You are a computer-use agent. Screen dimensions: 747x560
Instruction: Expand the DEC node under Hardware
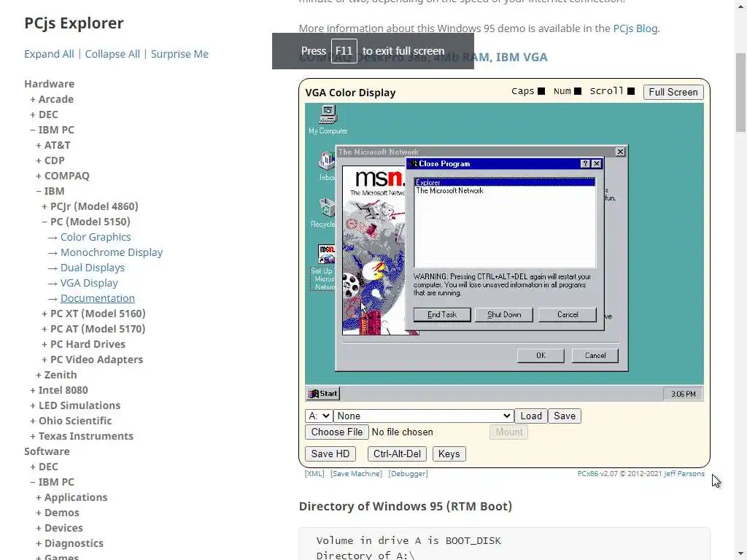44,114
